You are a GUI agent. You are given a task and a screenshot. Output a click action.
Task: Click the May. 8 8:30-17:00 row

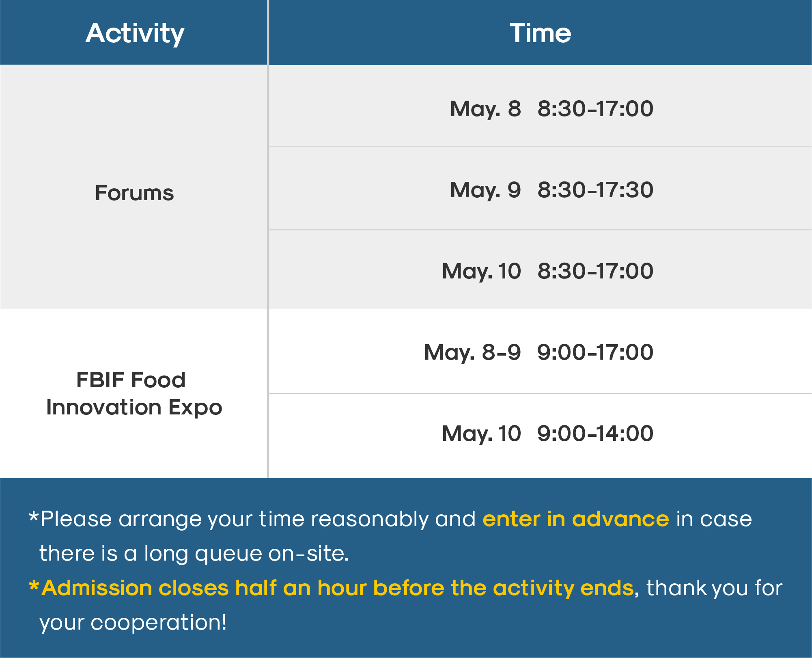point(540,106)
